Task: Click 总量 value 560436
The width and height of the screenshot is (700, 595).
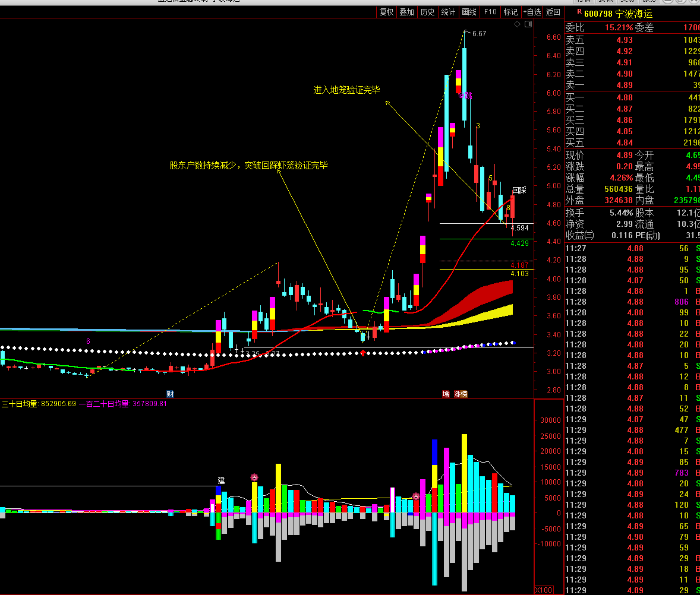Action: [619, 189]
